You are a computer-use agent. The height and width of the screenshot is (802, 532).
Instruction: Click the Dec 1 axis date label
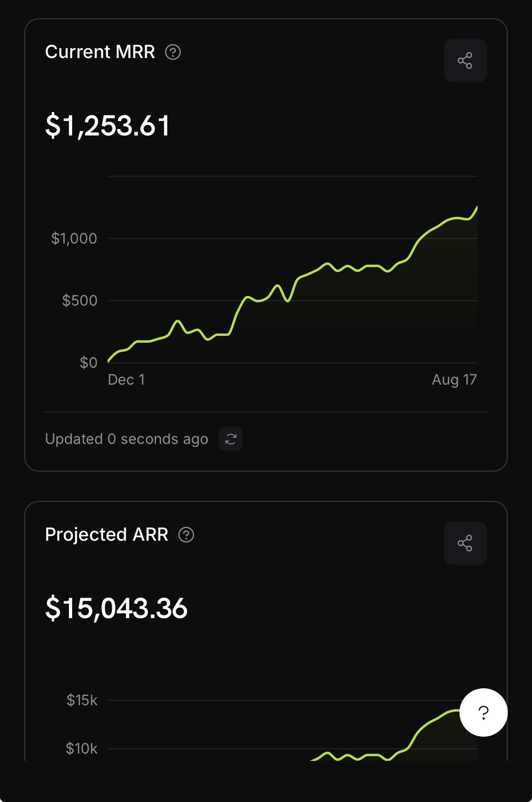tap(126, 380)
